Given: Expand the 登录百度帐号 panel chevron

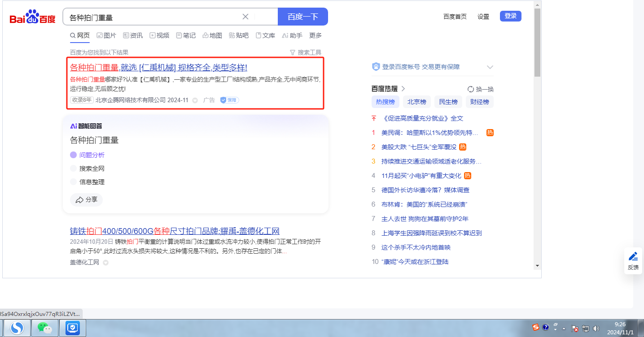Looking at the screenshot, I should pyautogui.click(x=490, y=67).
